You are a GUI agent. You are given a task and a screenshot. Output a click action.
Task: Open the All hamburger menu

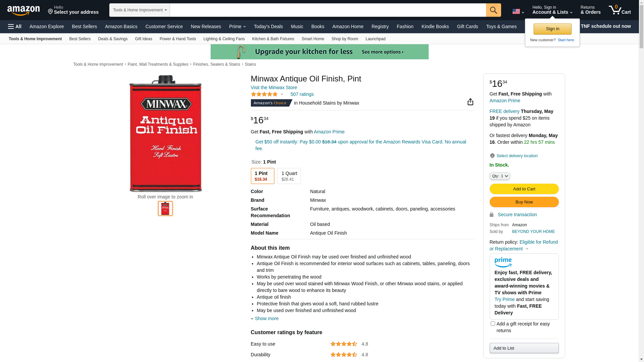(x=15, y=26)
